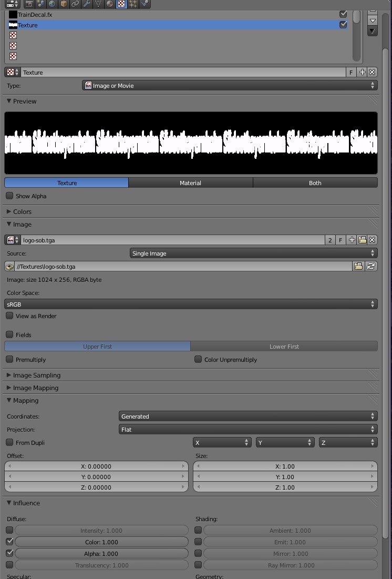Unlink the logo-sob.tga image

point(372,240)
